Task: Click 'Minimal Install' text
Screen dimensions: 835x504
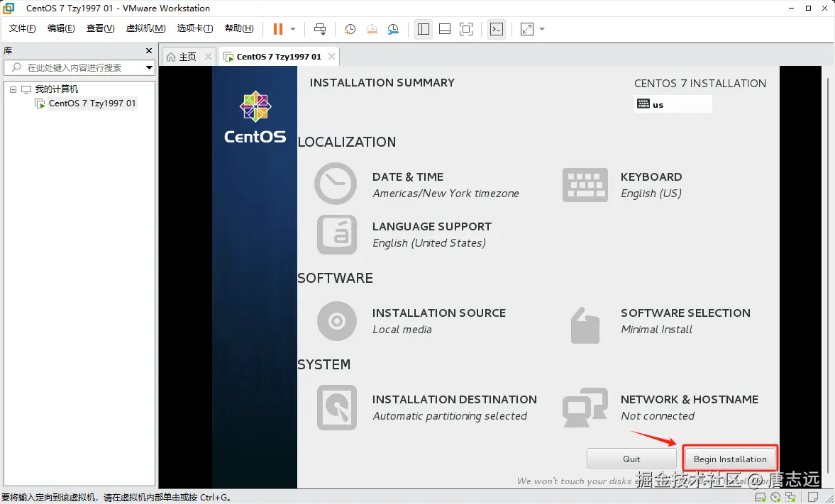Action: coord(657,330)
